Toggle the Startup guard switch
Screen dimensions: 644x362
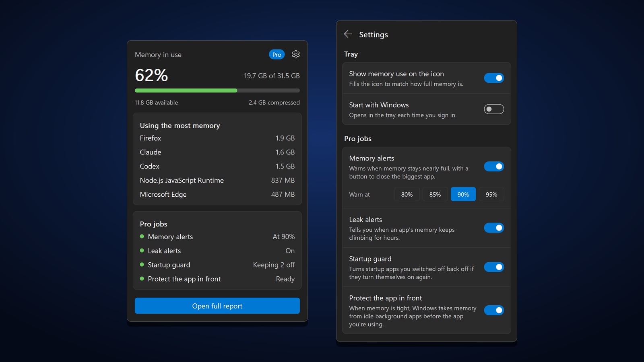pyautogui.click(x=494, y=267)
